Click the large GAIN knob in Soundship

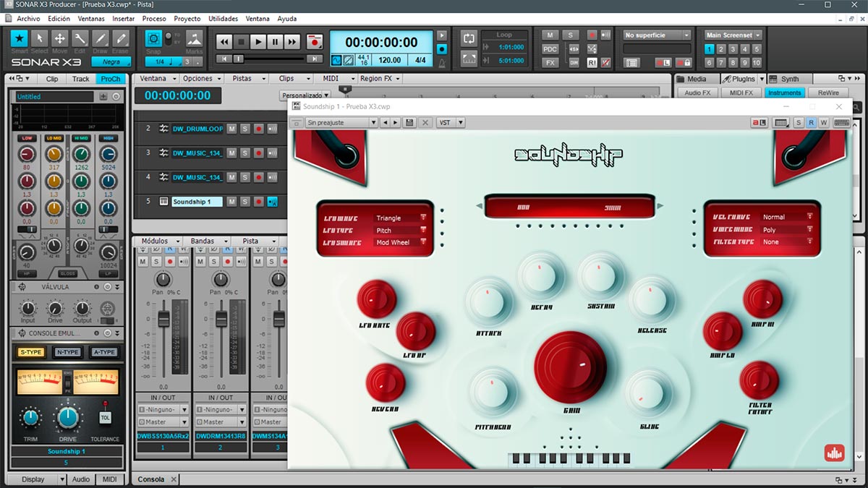point(571,367)
